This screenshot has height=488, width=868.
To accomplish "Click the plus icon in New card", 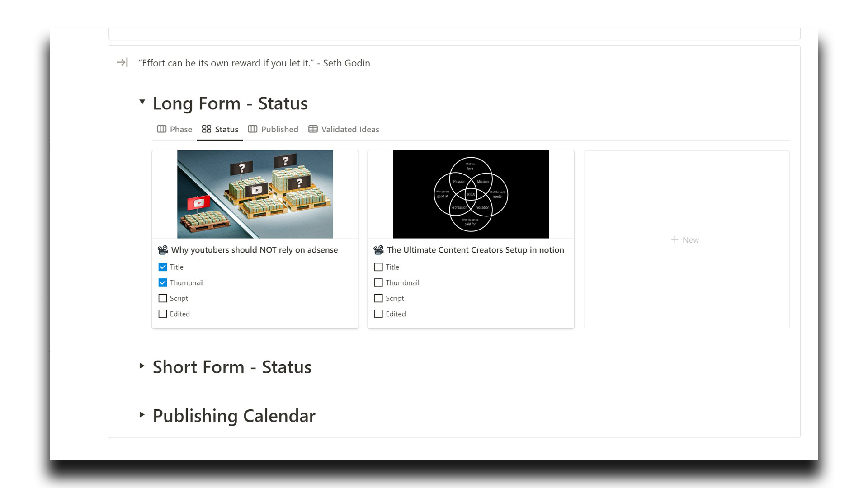I will tap(675, 239).
